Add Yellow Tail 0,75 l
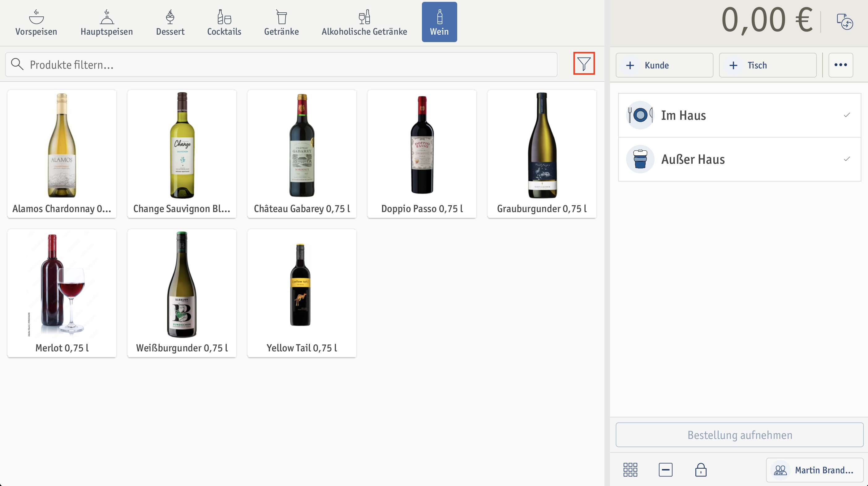Viewport: 868px width, 486px height. point(302,293)
